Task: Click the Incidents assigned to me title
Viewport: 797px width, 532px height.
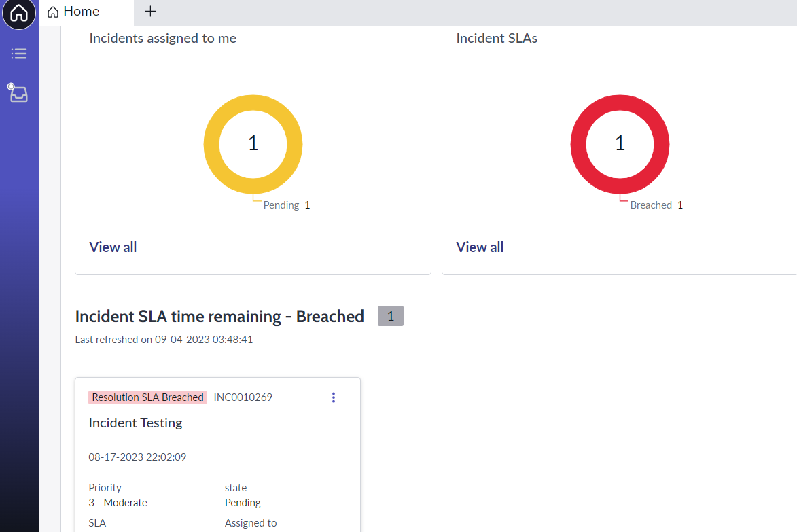Action: pyautogui.click(x=162, y=39)
